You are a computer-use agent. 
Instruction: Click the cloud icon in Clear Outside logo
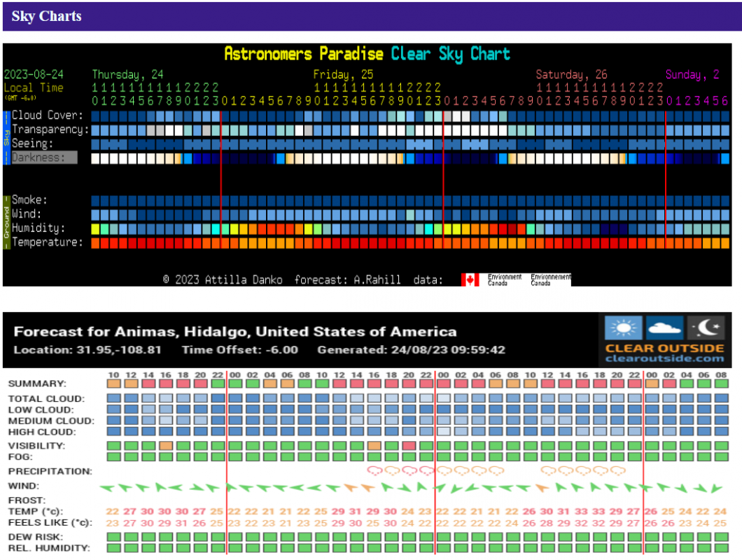pos(664,328)
